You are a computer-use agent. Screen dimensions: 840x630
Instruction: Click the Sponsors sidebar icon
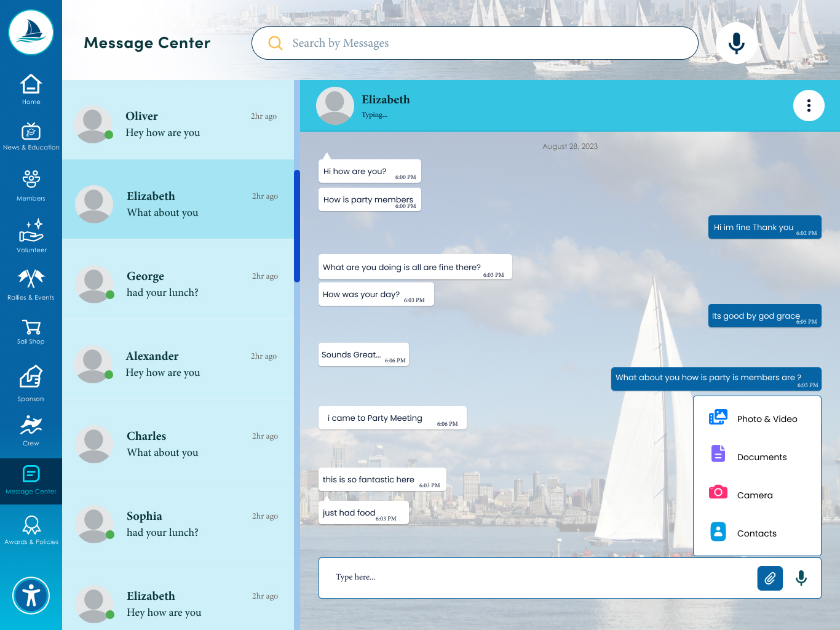point(31,377)
